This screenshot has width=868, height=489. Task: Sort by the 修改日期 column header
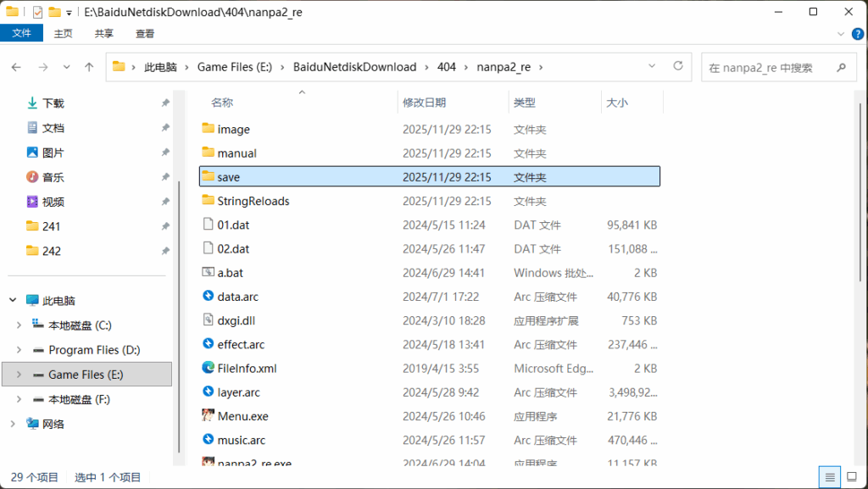424,103
